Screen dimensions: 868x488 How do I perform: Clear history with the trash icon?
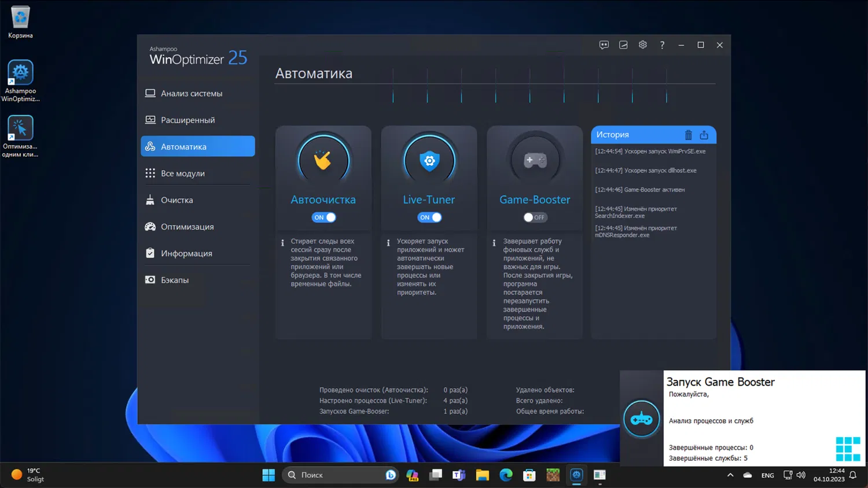click(689, 135)
